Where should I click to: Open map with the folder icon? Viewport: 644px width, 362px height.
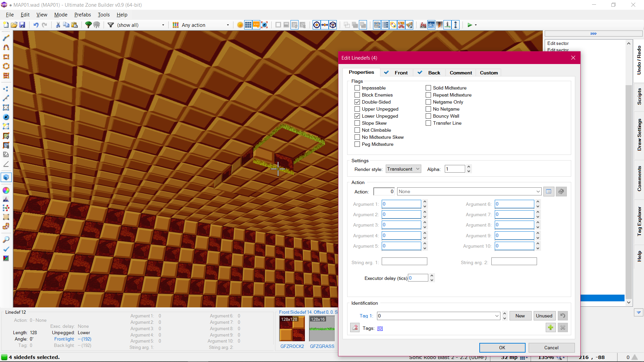(14, 25)
